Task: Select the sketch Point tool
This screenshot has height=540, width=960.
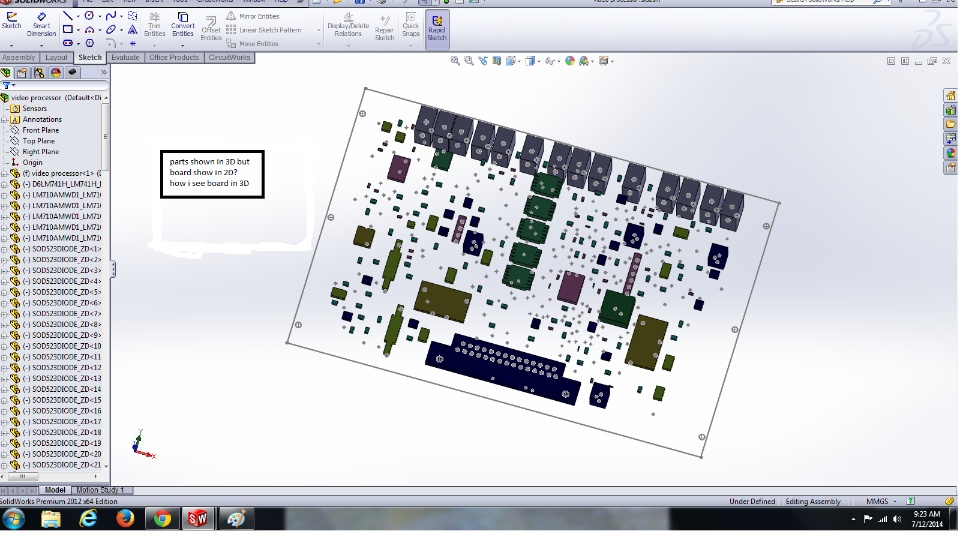Action: coord(132,43)
